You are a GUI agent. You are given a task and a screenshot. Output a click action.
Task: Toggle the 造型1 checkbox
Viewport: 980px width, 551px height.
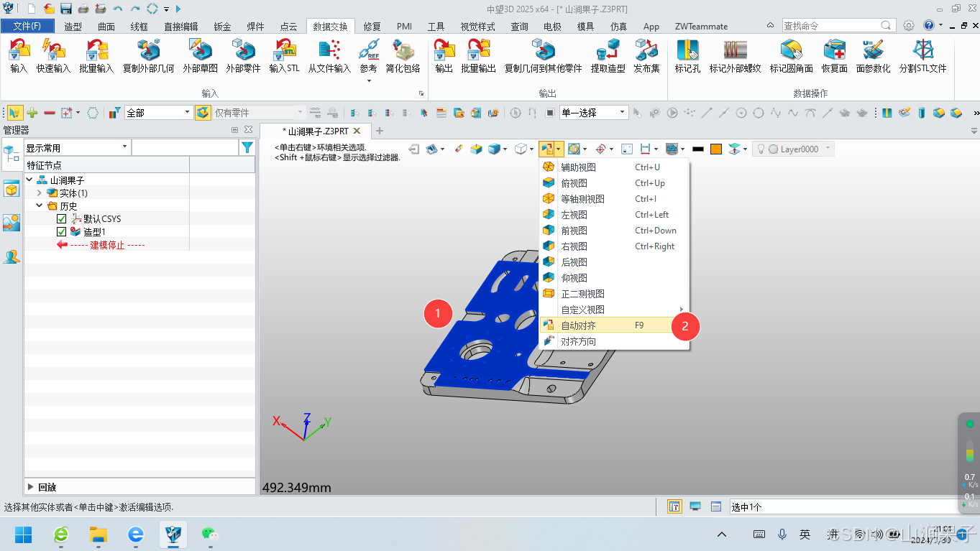(x=61, y=231)
